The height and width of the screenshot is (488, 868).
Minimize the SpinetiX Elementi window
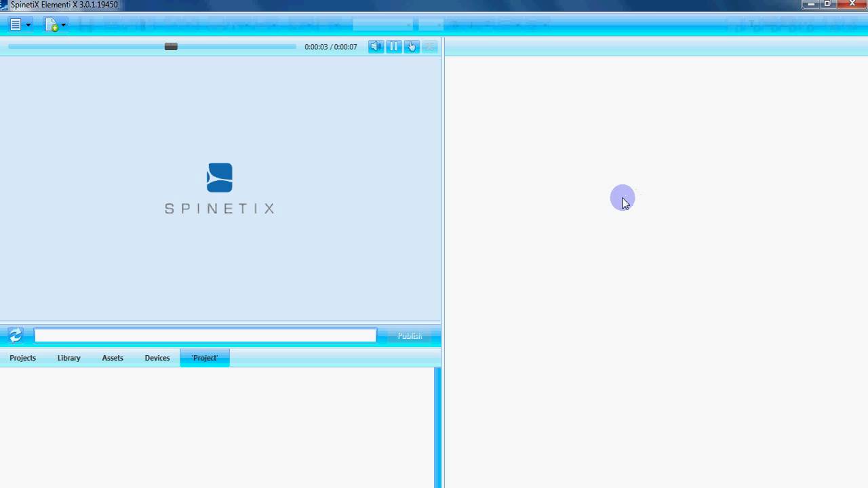tap(811, 4)
